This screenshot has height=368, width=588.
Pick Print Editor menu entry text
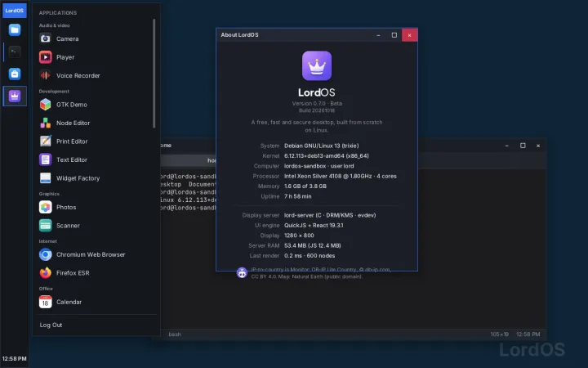tap(72, 141)
